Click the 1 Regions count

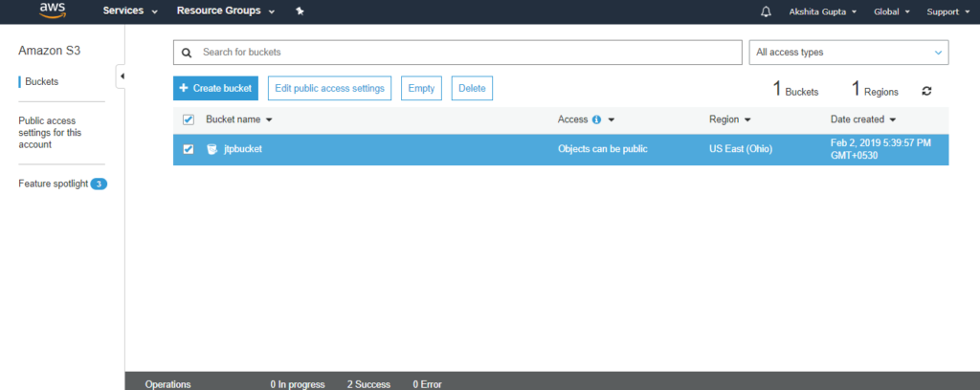pyautogui.click(x=875, y=89)
